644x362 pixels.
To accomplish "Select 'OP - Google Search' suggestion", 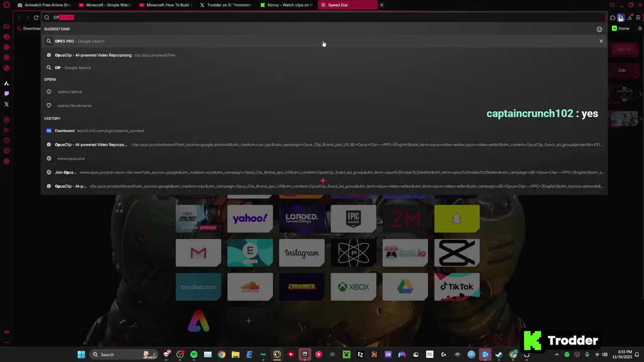I will coord(324,67).
